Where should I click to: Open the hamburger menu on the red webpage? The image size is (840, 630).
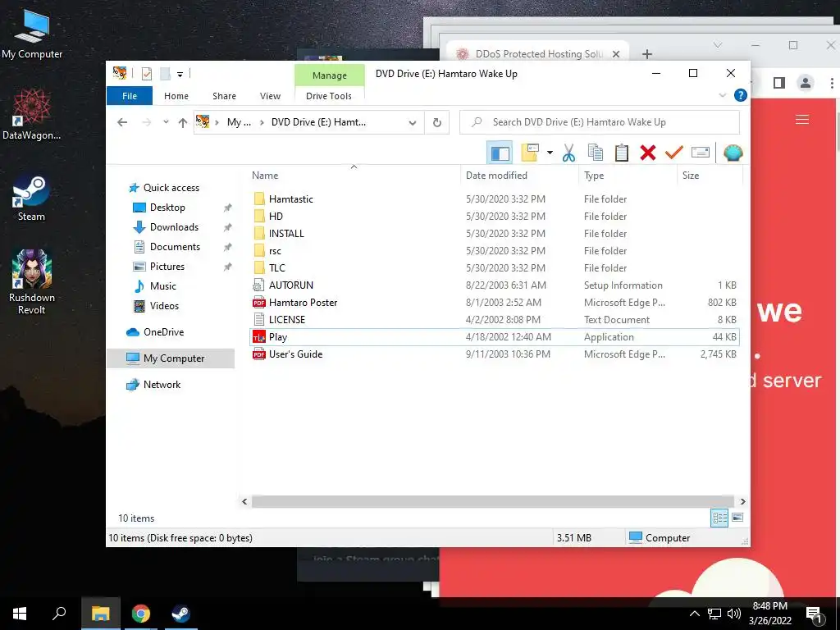click(802, 120)
